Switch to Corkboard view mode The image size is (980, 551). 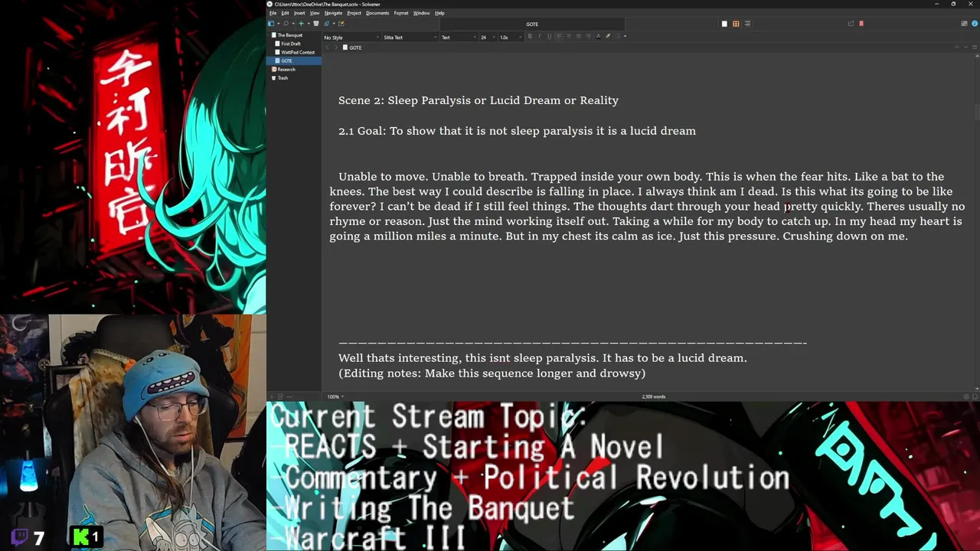pos(736,24)
